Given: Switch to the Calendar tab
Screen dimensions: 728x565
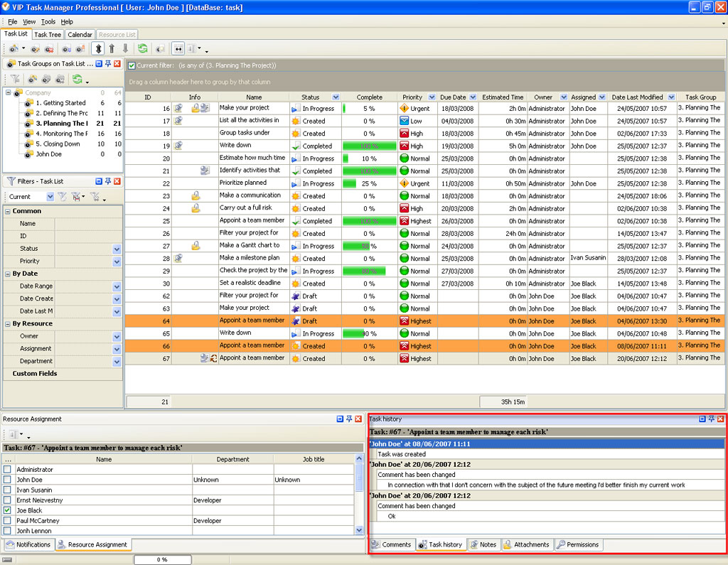Looking at the screenshot, I should [x=80, y=34].
